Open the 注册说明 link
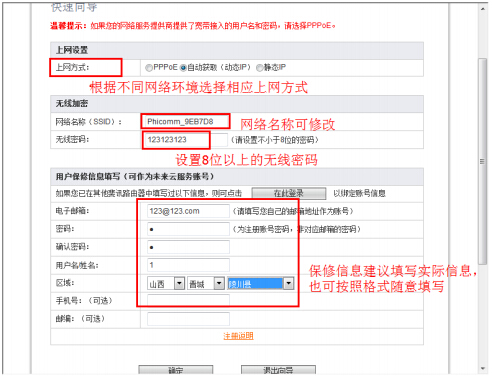Image resolution: width=493 pixels, height=382 pixels. (238, 336)
